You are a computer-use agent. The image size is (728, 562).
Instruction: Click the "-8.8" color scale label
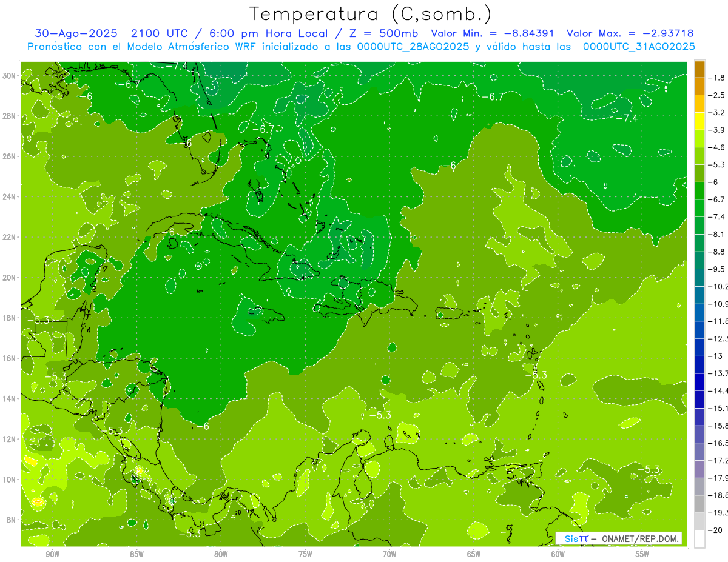(x=716, y=252)
